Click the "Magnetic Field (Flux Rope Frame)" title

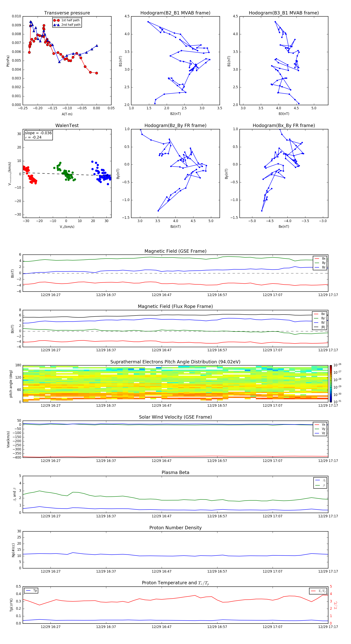175,307
